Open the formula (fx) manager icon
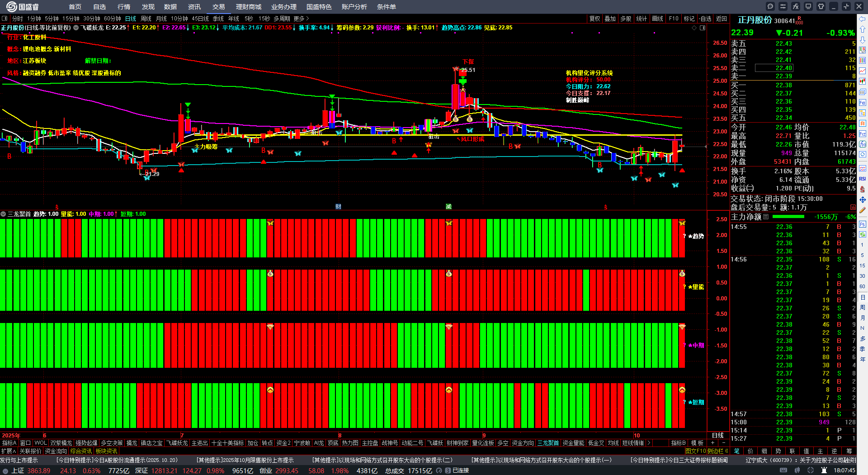The image size is (868, 475). (x=796, y=6)
